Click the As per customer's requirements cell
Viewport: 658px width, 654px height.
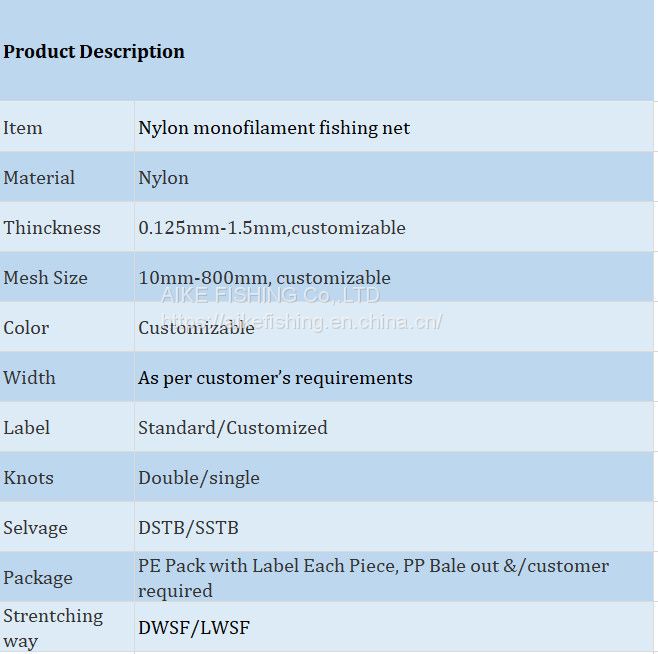[x=275, y=378]
